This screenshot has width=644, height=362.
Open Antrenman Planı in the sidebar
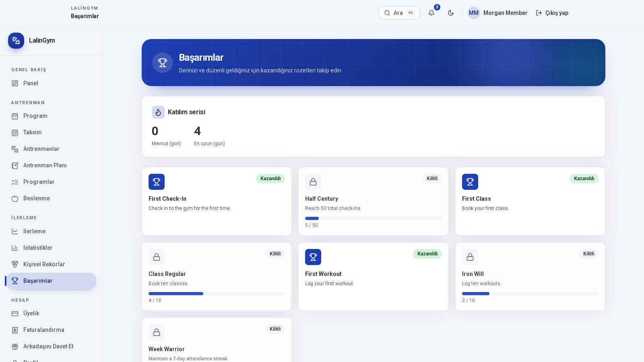click(51, 165)
